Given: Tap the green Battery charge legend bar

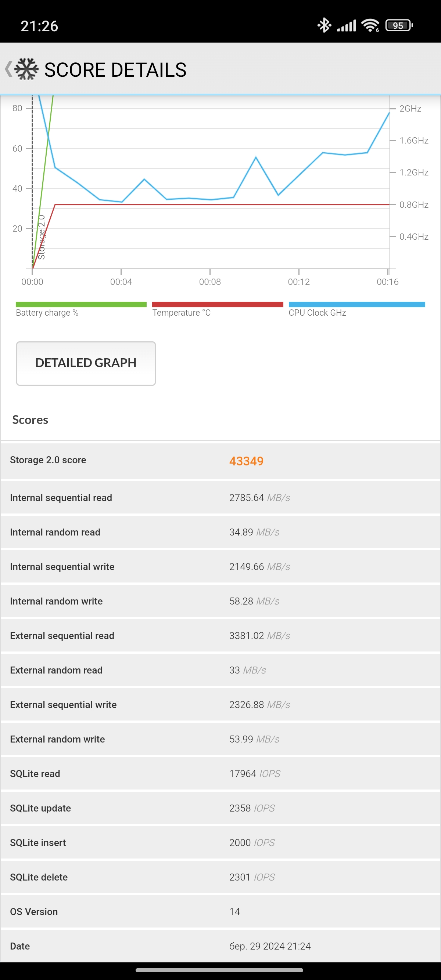Looking at the screenshot, I should click(81, 304).
